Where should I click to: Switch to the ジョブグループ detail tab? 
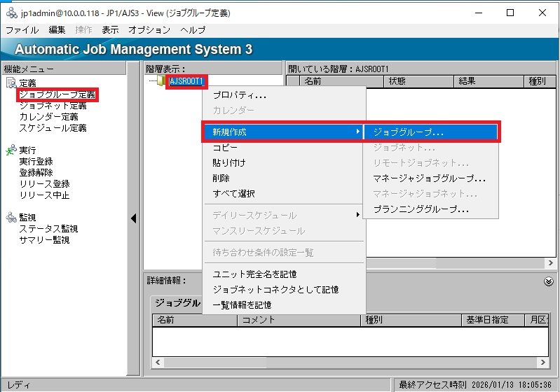coord(177,303)
